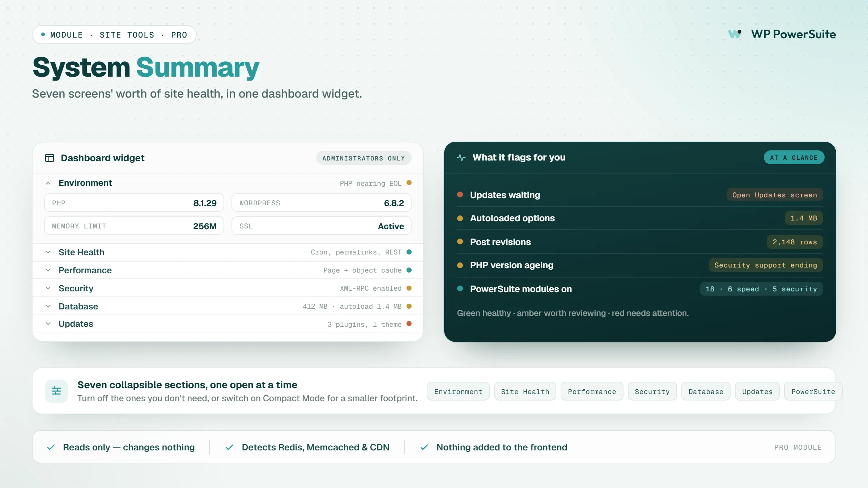Click the amber status dot for Environment
This screenshot has width=868, height=488.
(409, 183)
